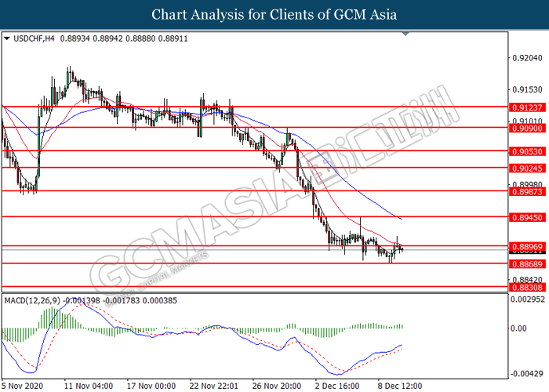Click the MACD scale value 0.002952

pos(528,299)
